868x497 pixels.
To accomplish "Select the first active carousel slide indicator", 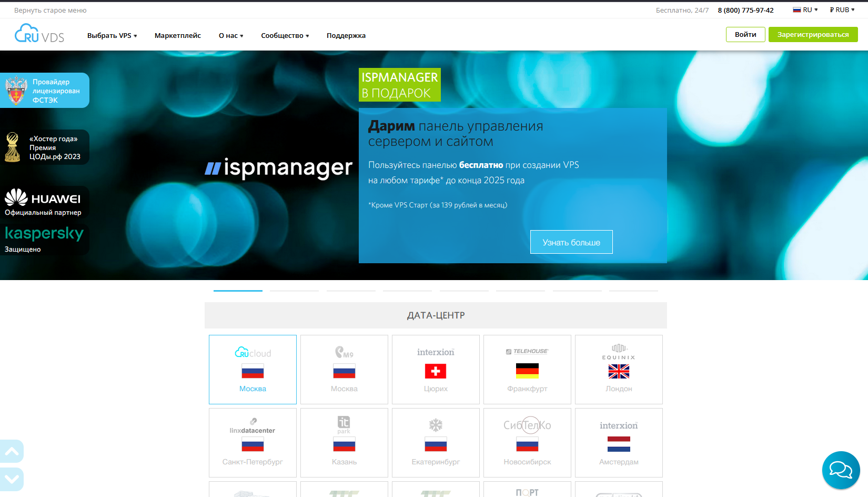I will [238, 291].
